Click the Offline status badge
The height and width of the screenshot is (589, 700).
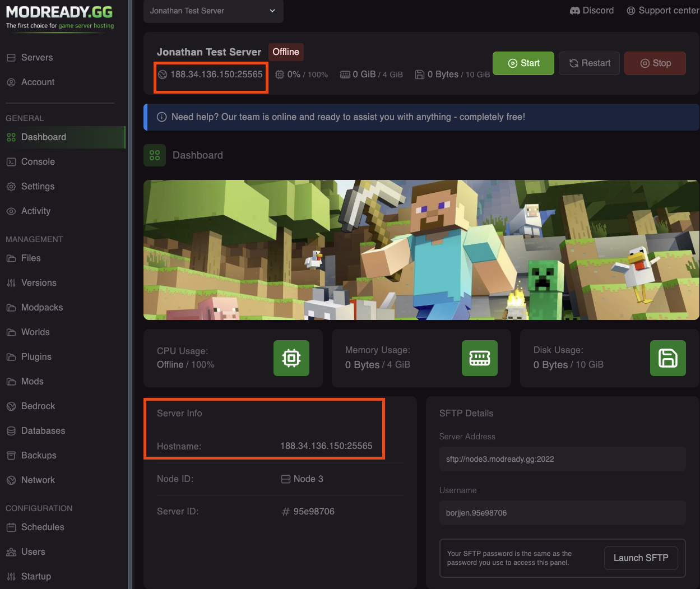click(x=286, y=52)
